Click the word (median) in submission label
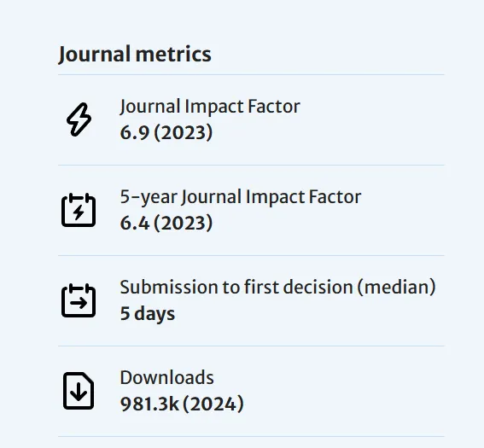This screenshot has height=448, width=484. [397, 288]
